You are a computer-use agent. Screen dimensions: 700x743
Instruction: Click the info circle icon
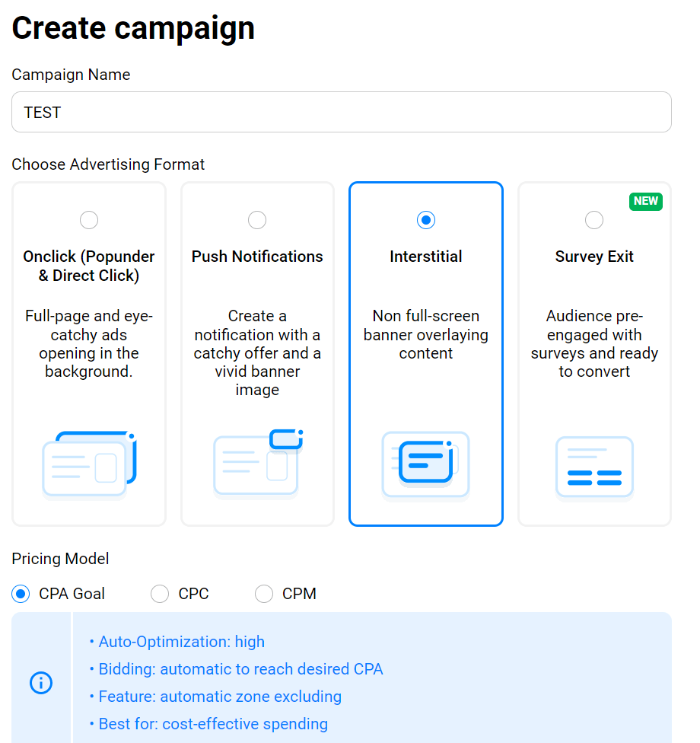click(x=41, y=683)
